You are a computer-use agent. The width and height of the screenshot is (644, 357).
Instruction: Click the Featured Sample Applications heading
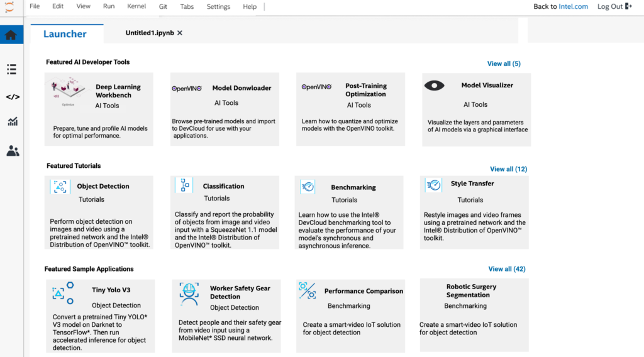(89, 269)
